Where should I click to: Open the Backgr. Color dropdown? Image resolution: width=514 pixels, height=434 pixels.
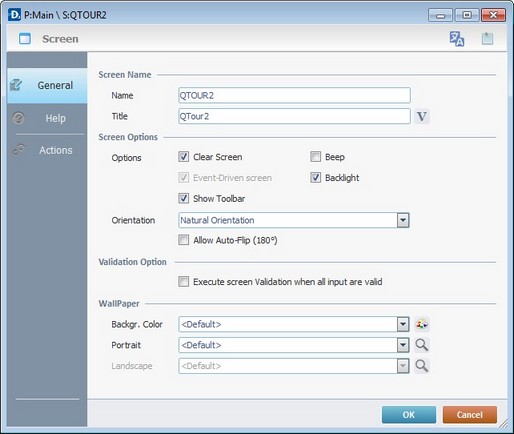tap(403, 324)
